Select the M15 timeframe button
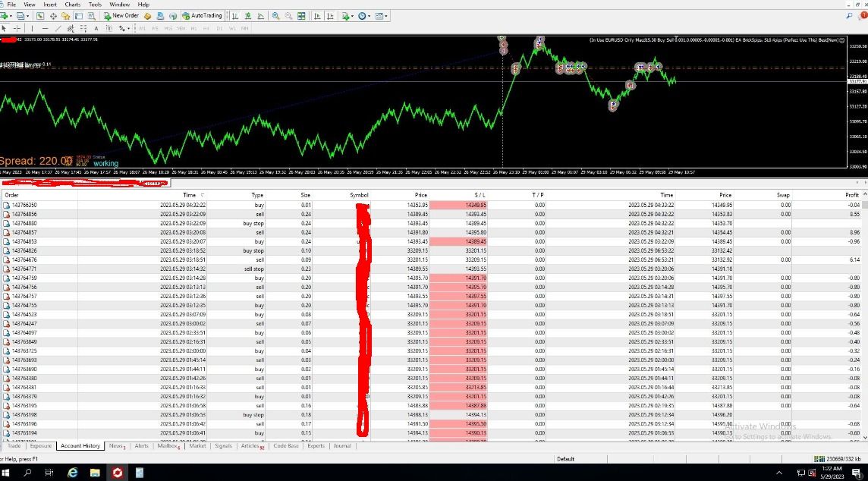868x481 pixels. pos(168,28)
